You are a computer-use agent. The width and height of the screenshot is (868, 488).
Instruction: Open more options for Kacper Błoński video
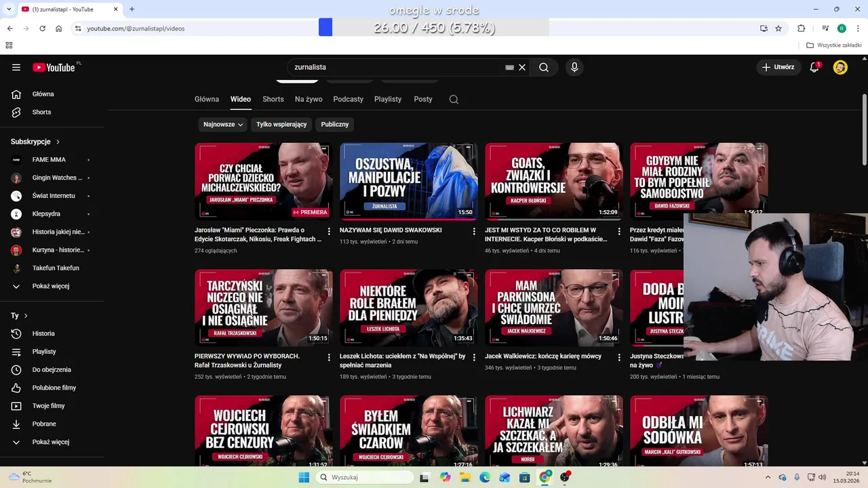tap(619, 231)
